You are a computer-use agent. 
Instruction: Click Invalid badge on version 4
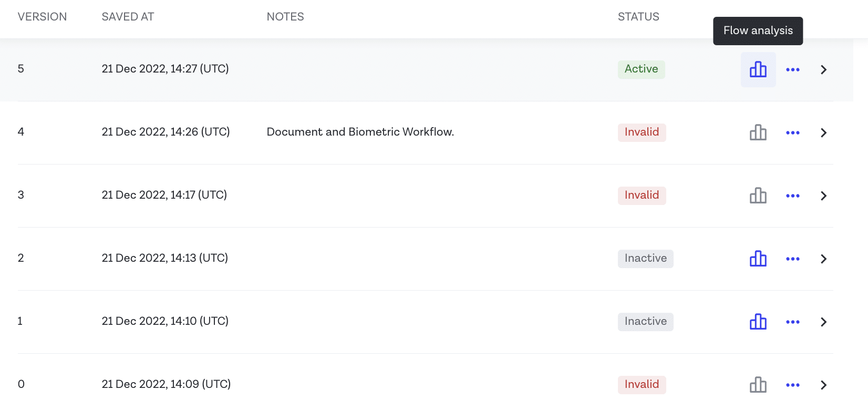pyautogui.click(x=642, y=132)
